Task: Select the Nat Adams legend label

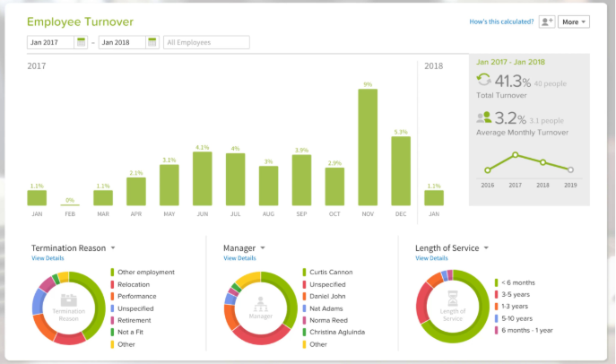Action: [326, 308]
